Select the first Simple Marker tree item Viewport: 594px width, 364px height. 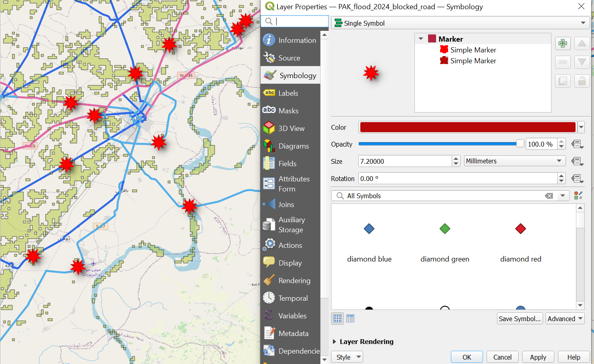[473, 50]
